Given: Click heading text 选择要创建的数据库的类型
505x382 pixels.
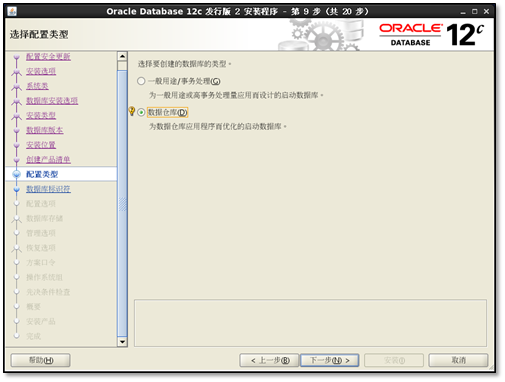Looking at the screenshot, I should 184,64.
